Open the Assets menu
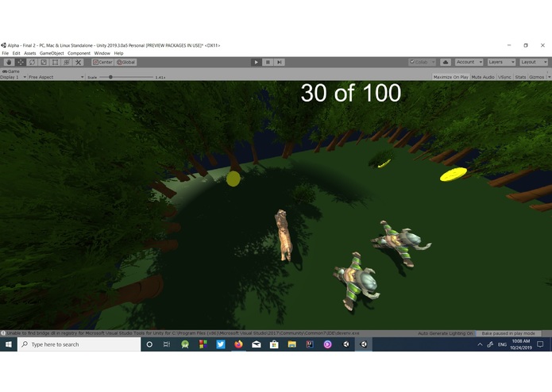 [x=30, y=53]
